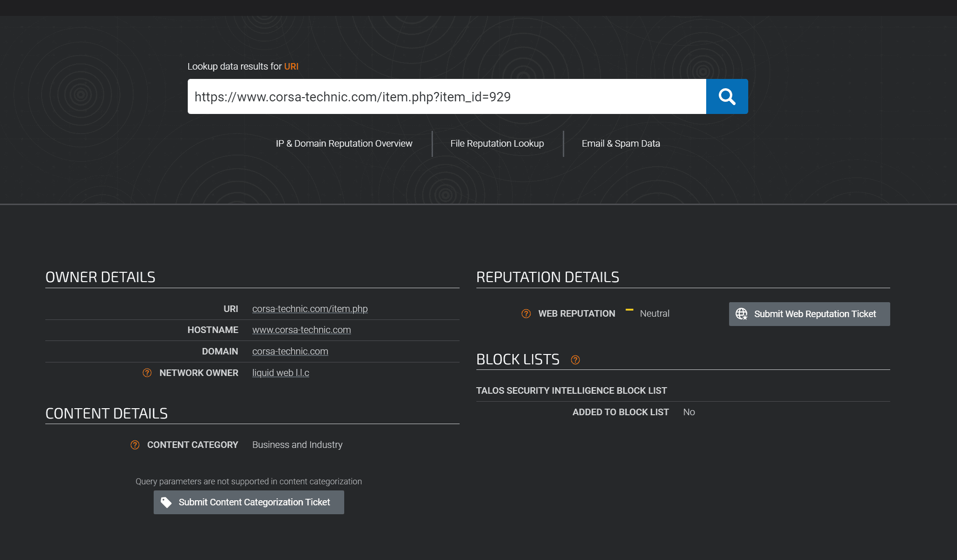Viewport: 957px width, 560px height.
Task: Open the corsa-technic.com domain link
Action: [290, 351]
